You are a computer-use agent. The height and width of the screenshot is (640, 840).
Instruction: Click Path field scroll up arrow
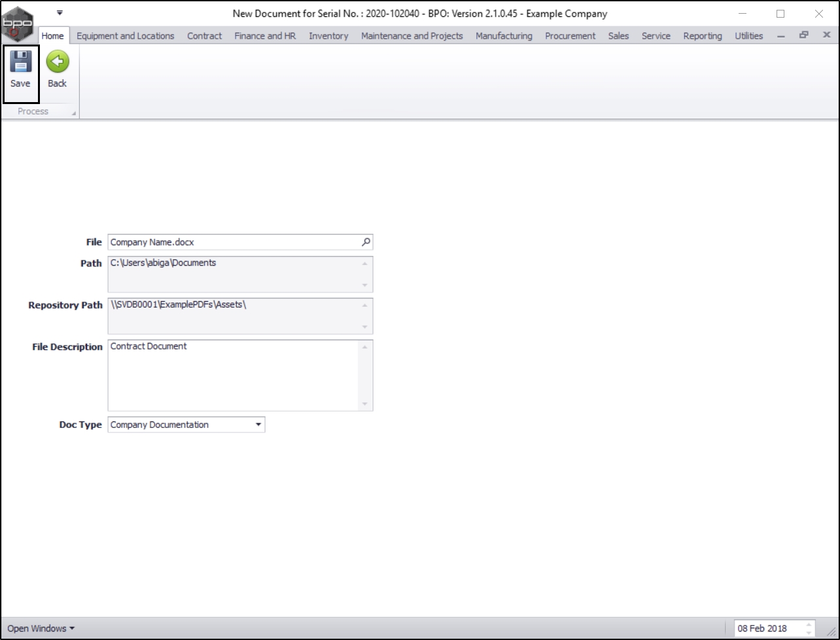click(365, 263)
